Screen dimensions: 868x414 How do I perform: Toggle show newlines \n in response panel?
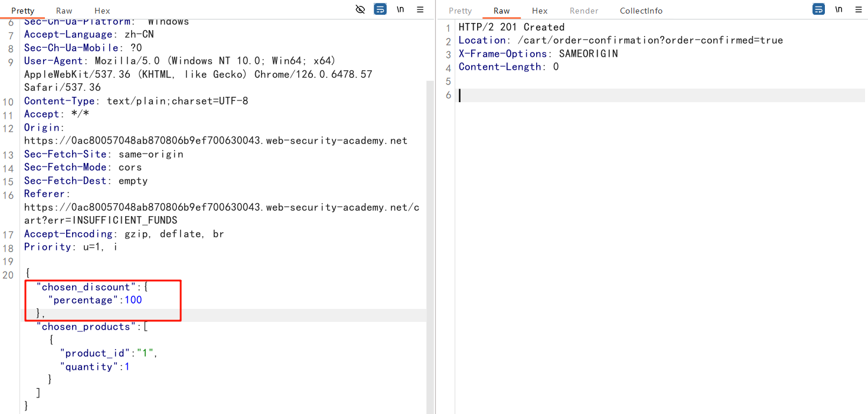pyautogui.click(x=838, y=9)
